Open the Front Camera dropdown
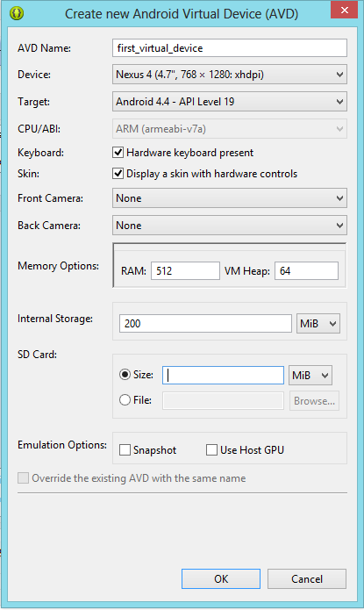Image resolution: width=364 pixels, height=610 pixels. 230,198
